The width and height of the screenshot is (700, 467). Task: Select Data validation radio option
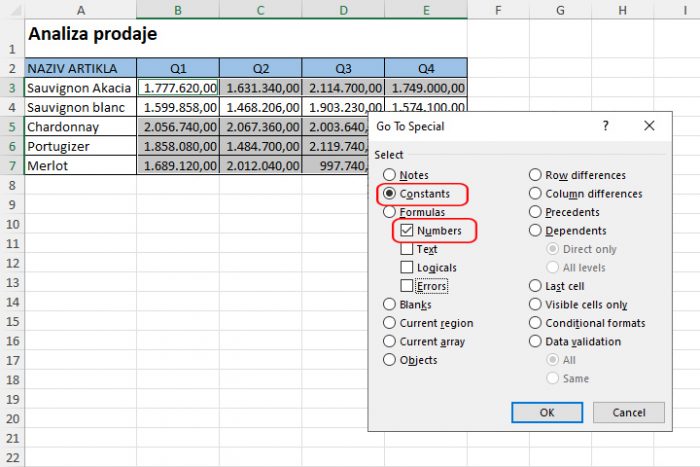click(535, 342)
